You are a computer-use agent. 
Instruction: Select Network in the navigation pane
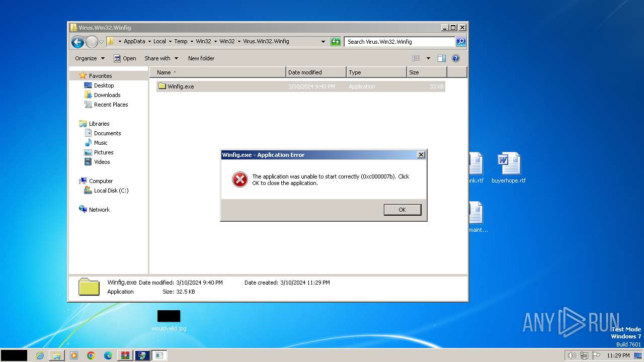[99, 210]
